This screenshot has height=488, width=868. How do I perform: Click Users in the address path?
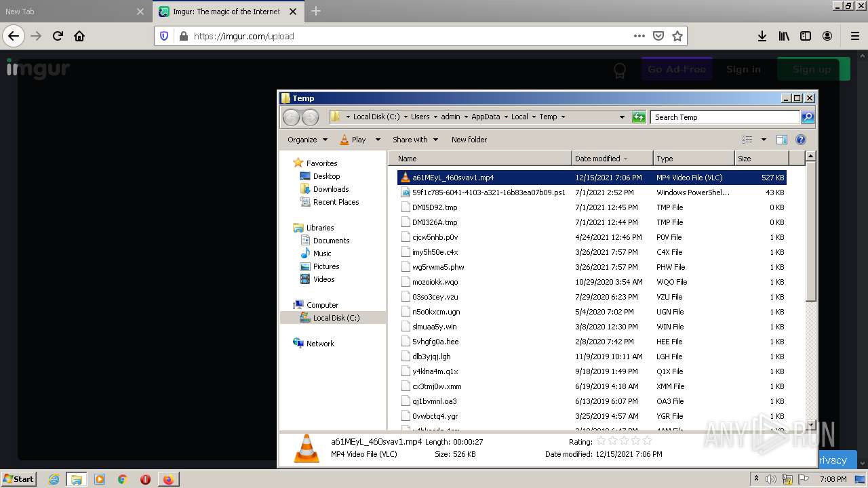coord(420,117)
